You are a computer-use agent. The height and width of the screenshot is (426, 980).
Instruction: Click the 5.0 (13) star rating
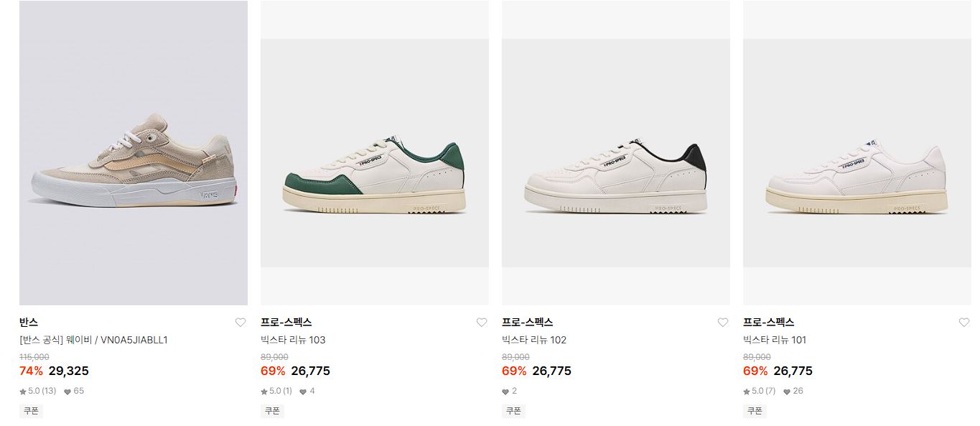point(38,392)
